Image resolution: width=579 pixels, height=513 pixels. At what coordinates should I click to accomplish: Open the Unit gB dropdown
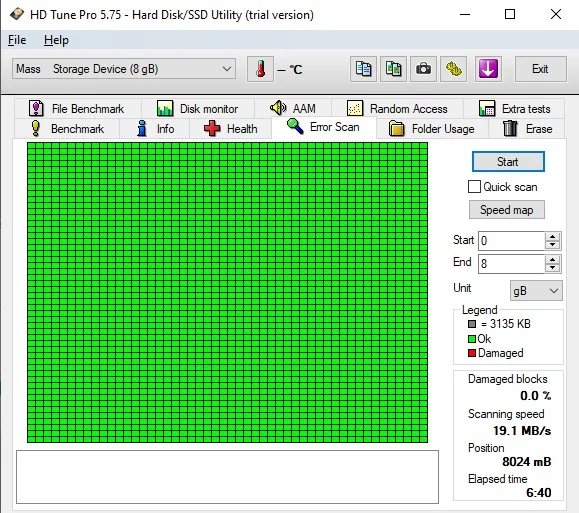(536, 291)
